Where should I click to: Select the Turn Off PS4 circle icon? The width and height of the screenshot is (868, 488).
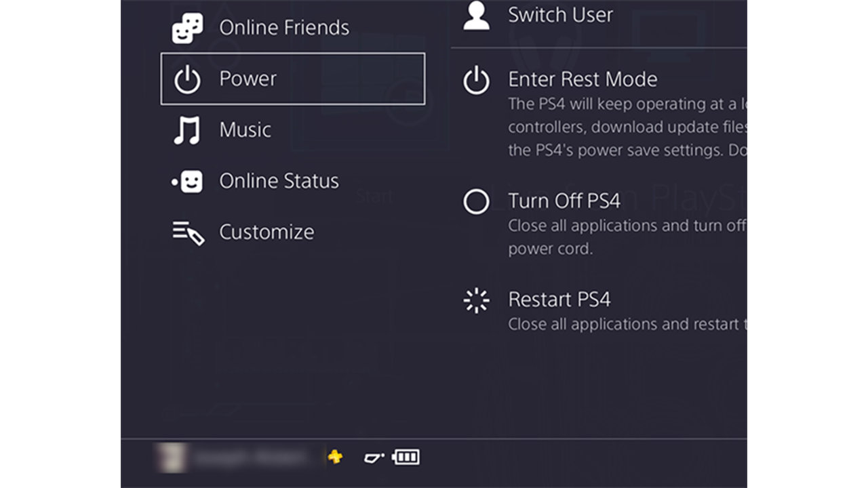point(476,201)
